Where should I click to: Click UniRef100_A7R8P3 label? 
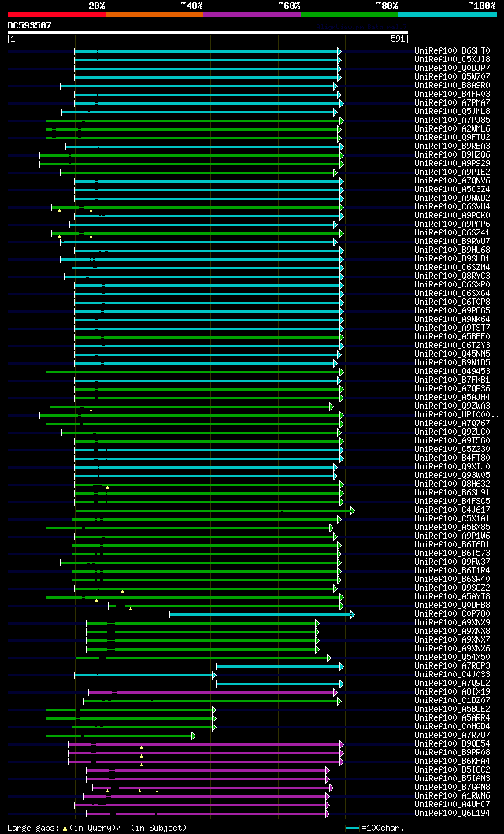coord(453,666)
